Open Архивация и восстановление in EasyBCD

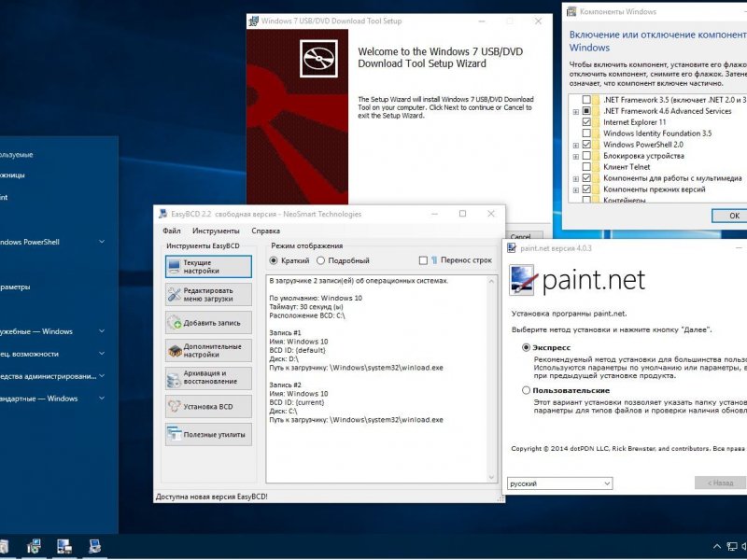coord(208,379)
